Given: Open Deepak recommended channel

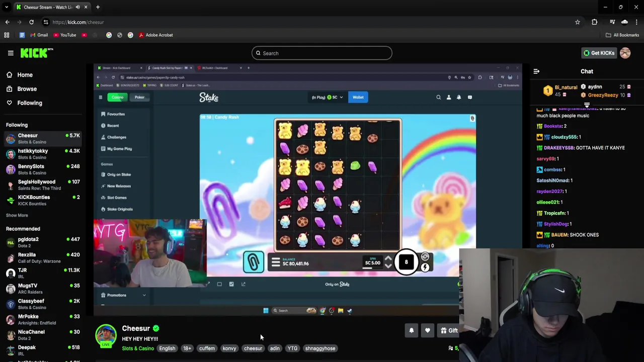Looking at the screenshot, I should pos(43,350).
